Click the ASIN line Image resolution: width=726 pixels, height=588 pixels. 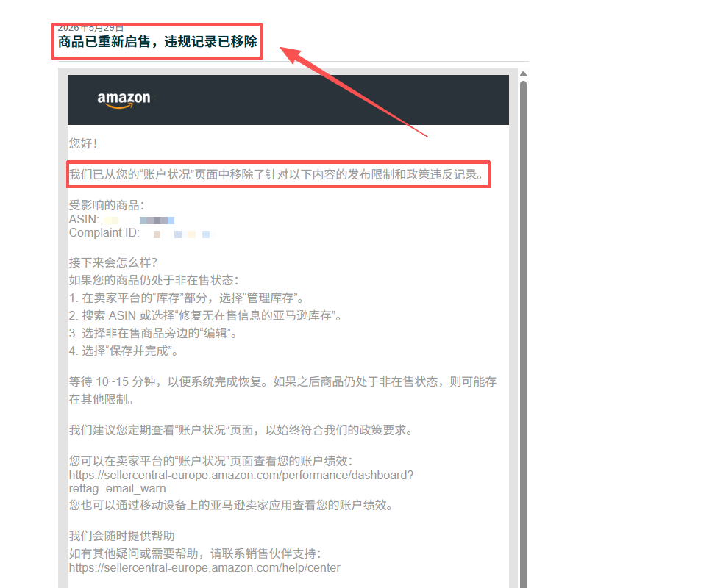click(122, 219)
